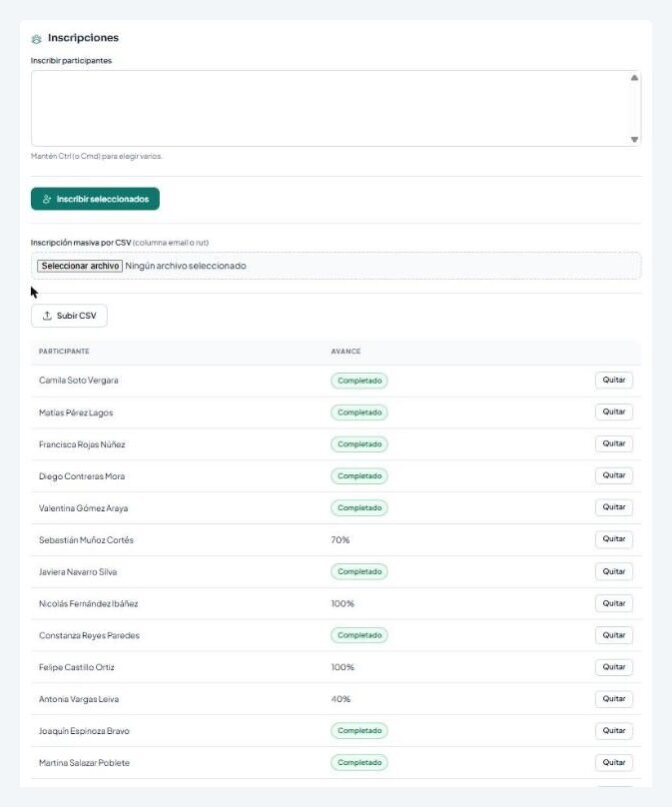Select participant name Matías Pérez Lagos

point(76,412)
